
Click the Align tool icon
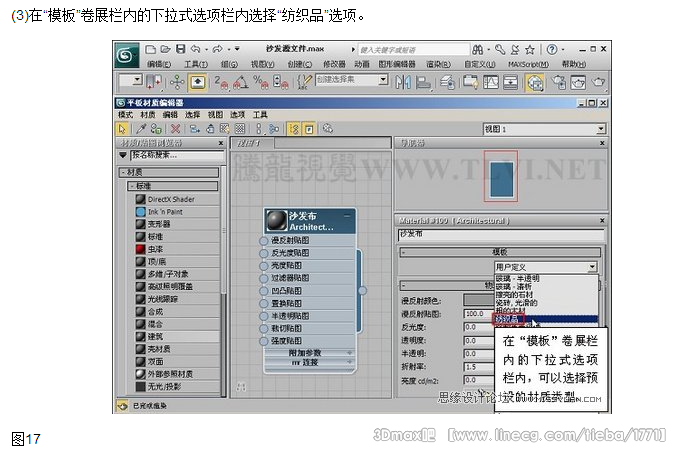pyautogui.click(x=423, y=82)
